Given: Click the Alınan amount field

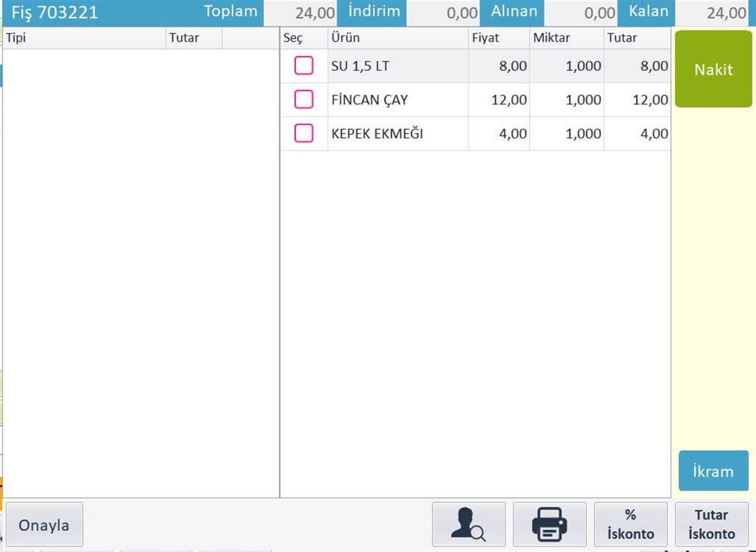Looking at the screenshot, I should (x=581, y=13).
